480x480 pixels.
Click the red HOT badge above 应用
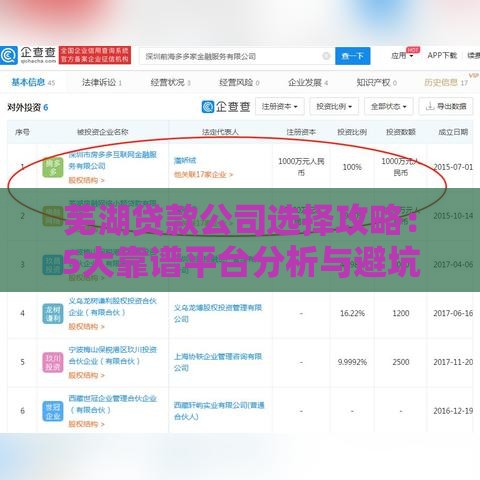pyautogui.click(x=413, y=50)
